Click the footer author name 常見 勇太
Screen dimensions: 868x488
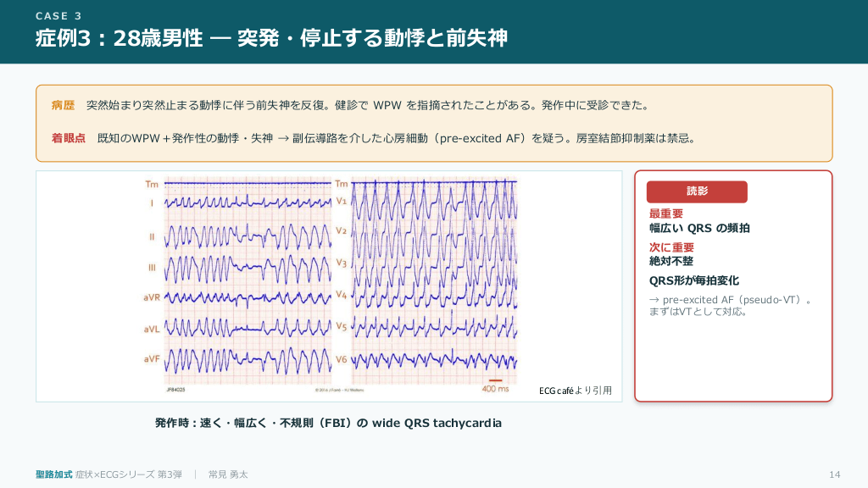pyautogui.click(x=228, y=474)
